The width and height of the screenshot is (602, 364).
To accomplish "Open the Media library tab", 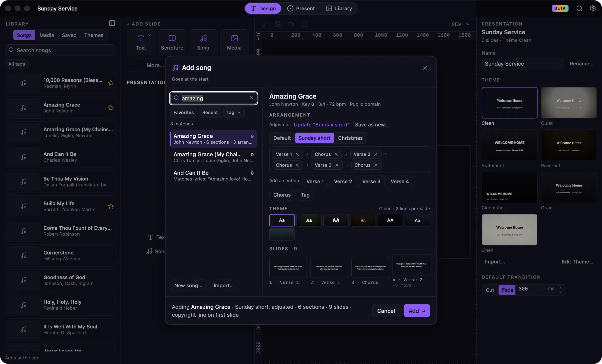I will (x=47, y=35).
